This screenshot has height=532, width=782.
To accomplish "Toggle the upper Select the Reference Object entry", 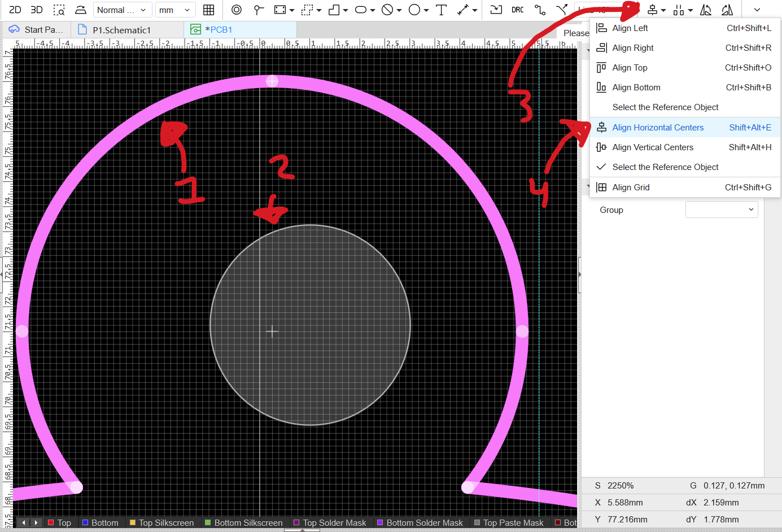I will click(x=665, y=107).
